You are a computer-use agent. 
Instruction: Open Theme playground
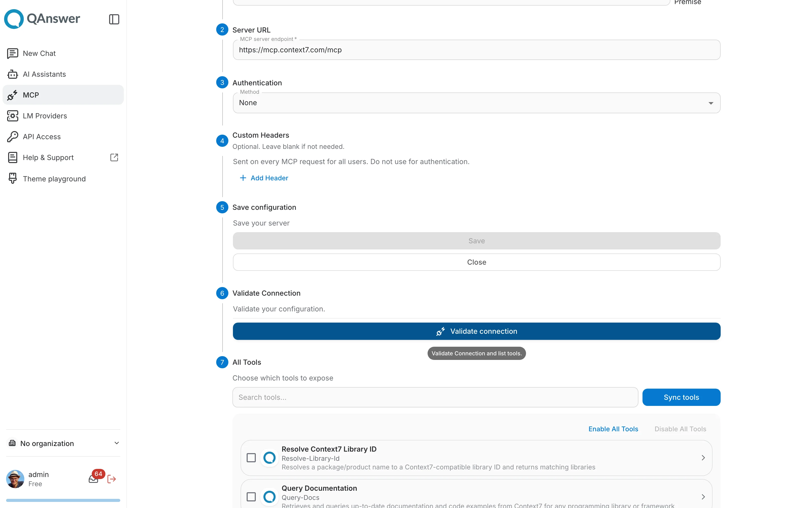(x=63, y=178)
